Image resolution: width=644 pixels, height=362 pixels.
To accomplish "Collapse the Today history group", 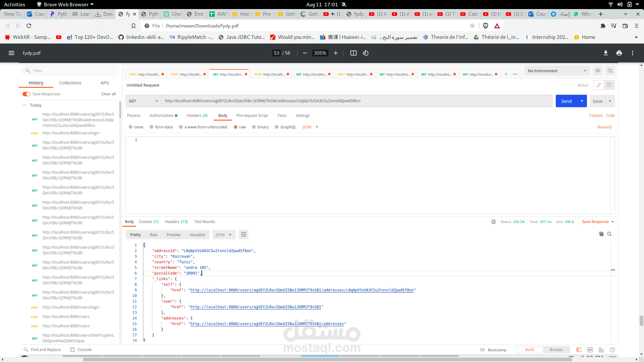I will [x=24, y=105].
